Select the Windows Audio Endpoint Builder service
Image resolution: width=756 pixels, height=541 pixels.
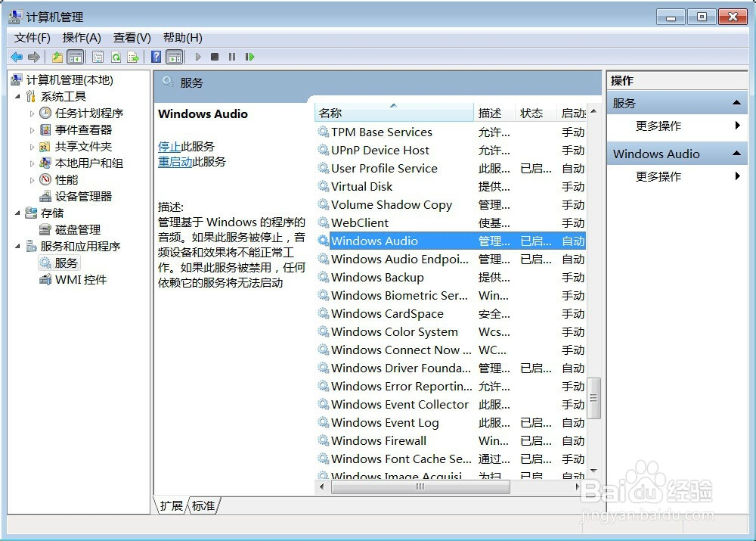(451, 260)
